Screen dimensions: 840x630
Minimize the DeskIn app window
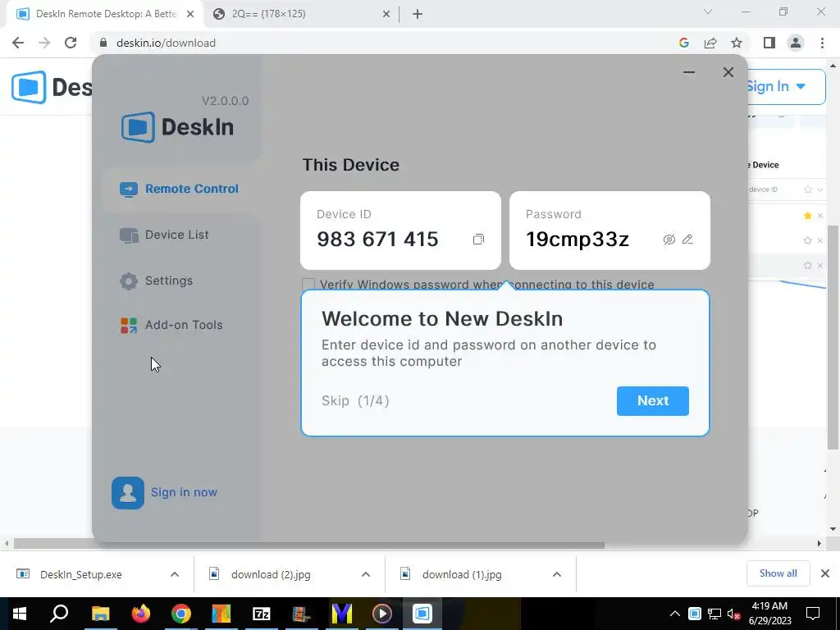coord(689,72)
